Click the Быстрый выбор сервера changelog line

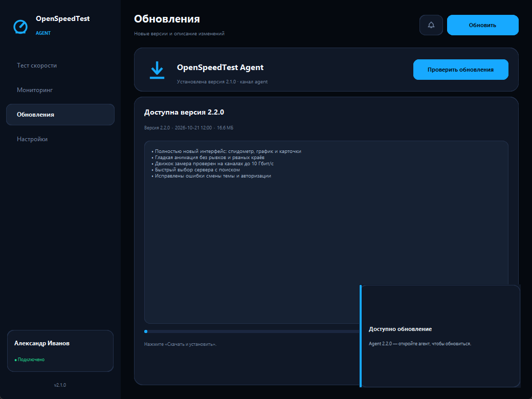[x=196, y=170]
